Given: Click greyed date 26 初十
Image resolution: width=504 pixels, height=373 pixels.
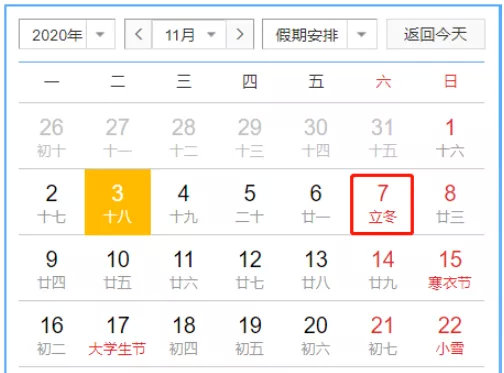Looking at the screenshot, I should tap(51, 136).
